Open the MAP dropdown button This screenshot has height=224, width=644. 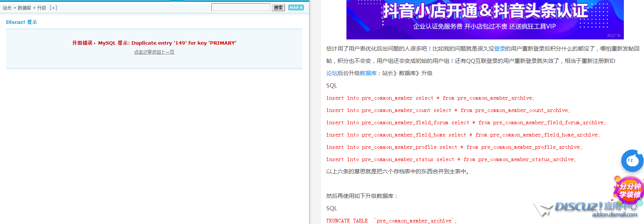point(296,7)
